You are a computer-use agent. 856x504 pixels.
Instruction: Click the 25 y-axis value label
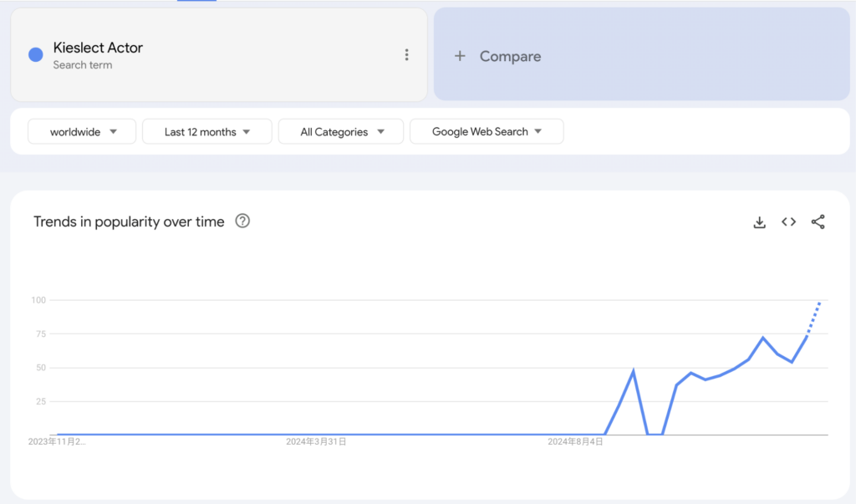(41, 401)
